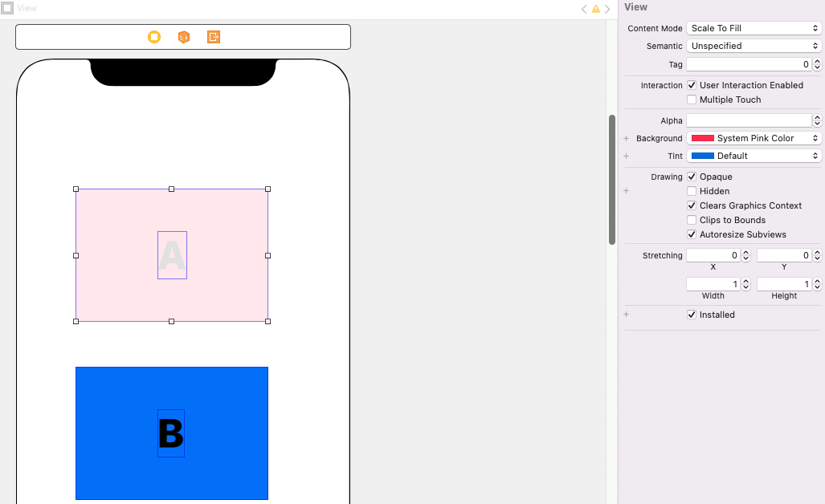Click the yellow View Controller icon
Screen dimensions: 825x504
(x=154, y=37)
